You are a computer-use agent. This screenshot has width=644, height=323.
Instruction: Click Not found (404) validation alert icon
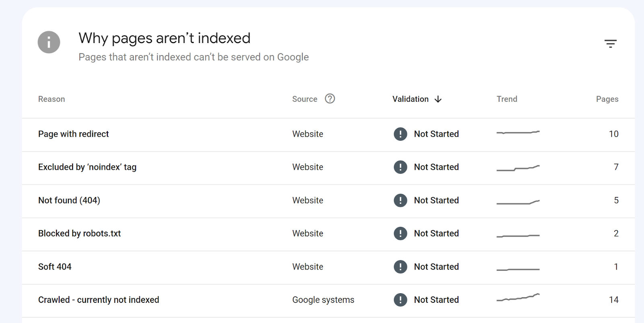[400, 200]
